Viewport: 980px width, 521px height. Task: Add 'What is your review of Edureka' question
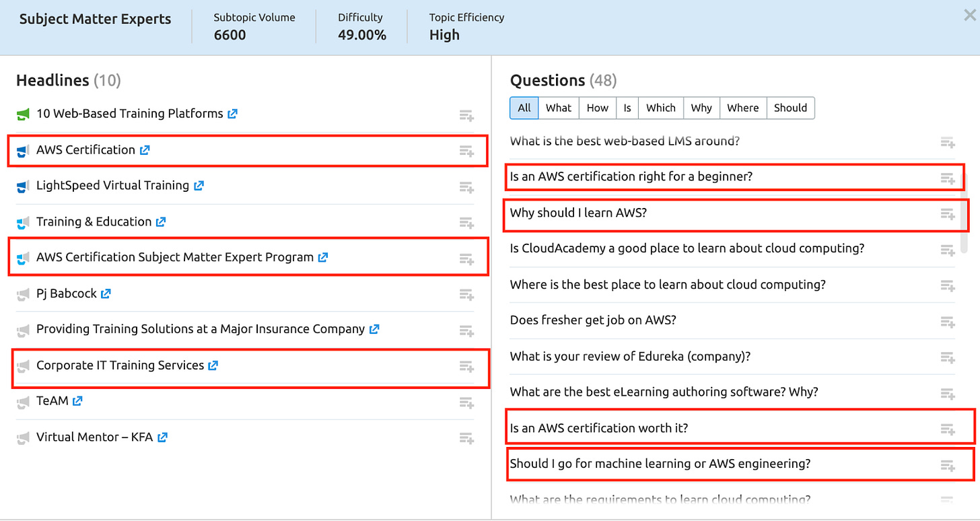(x=948, y=357)
